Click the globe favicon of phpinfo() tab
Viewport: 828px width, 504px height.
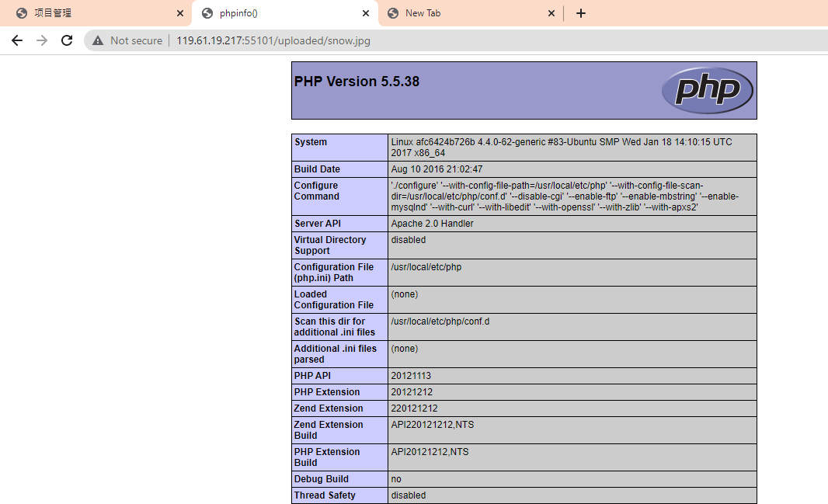207,13
